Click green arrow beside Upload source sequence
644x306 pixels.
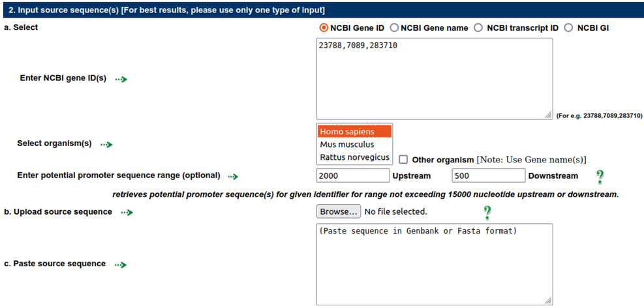tap(127, 213)
